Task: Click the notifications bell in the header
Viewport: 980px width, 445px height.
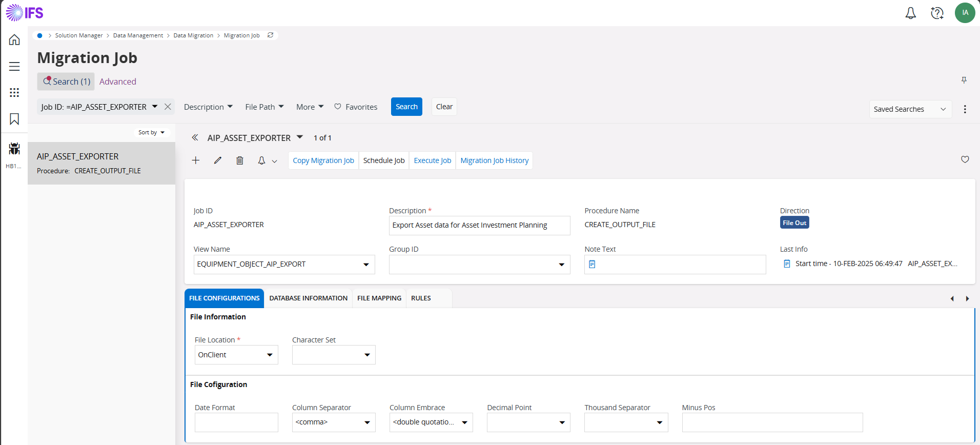Action: 910,13
